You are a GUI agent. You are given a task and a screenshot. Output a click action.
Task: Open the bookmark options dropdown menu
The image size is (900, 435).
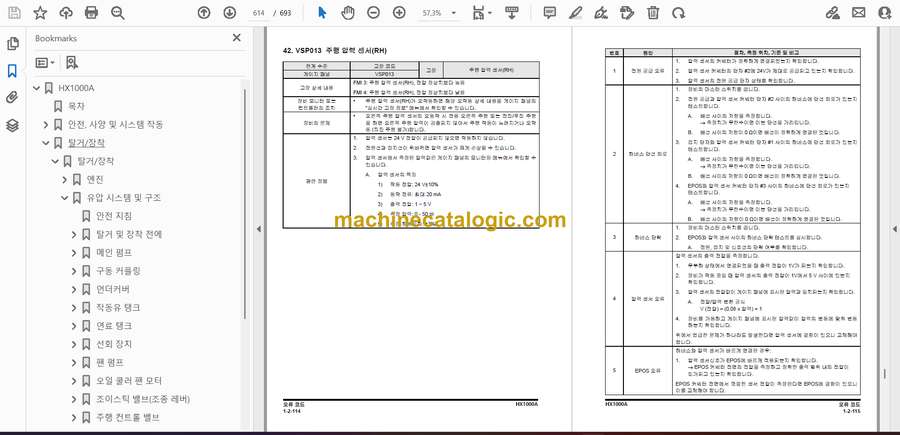[x=45, y=63]
